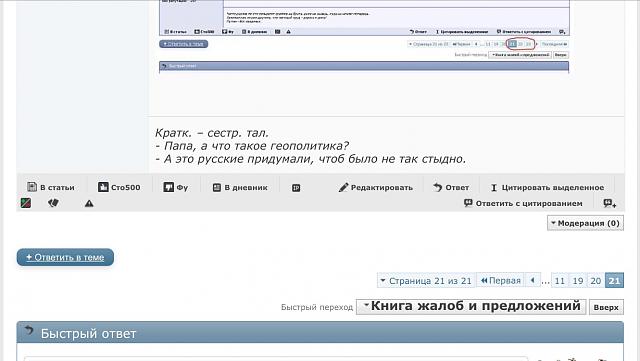Screen dimensions: 640x361
Task: Click the multi-quote plus icon
Action: click(610, 203)
